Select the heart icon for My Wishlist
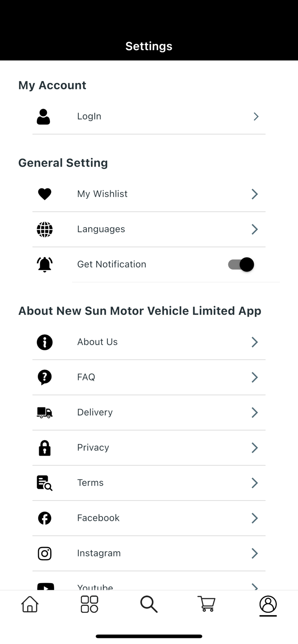Image resolution: width=298 pixels, height=644 pixels. click(44, 194)
